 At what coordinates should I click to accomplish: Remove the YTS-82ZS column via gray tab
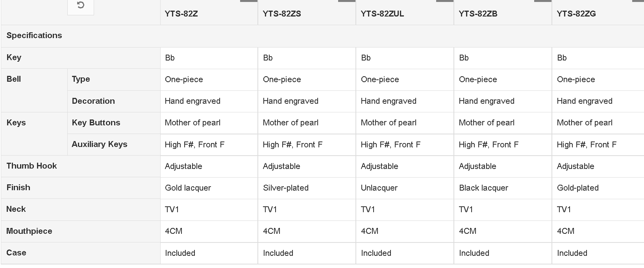pyautogui.click(x=347, y=1)
